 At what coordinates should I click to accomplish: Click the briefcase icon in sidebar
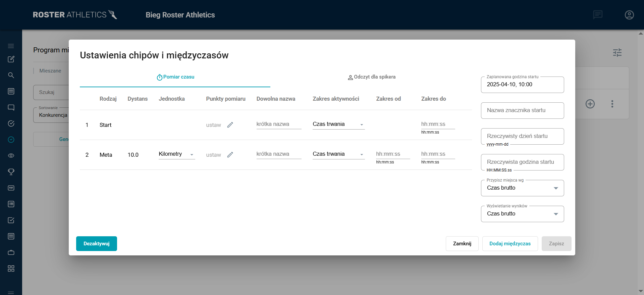pyautogui.click(x=11, y=252)
